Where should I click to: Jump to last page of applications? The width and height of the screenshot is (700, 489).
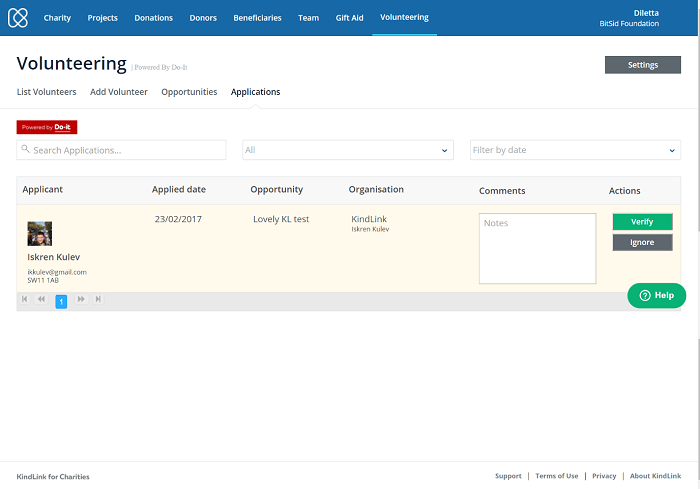(x=98, y=299)
